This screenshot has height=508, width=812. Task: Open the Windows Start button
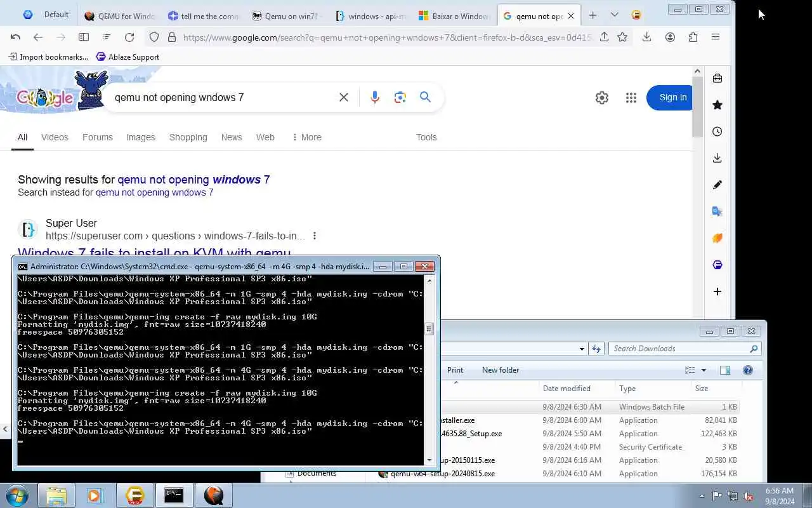[17, 495]
